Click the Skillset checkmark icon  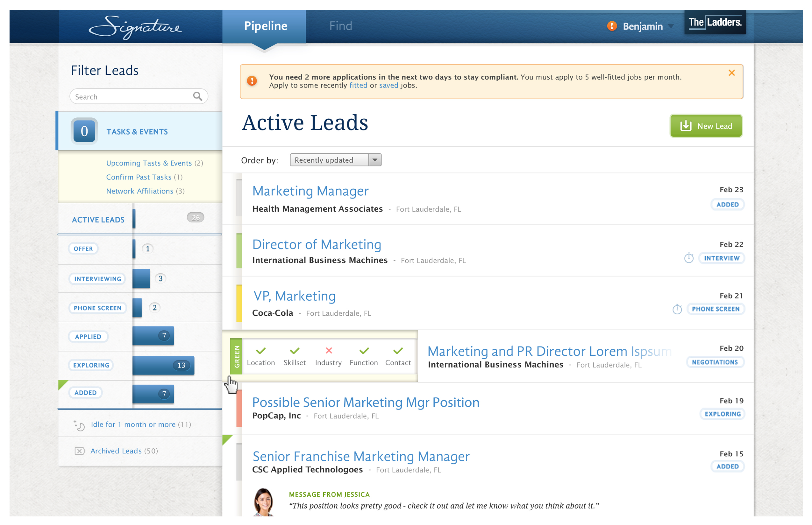pyautogui.click(x=295, y=350)
